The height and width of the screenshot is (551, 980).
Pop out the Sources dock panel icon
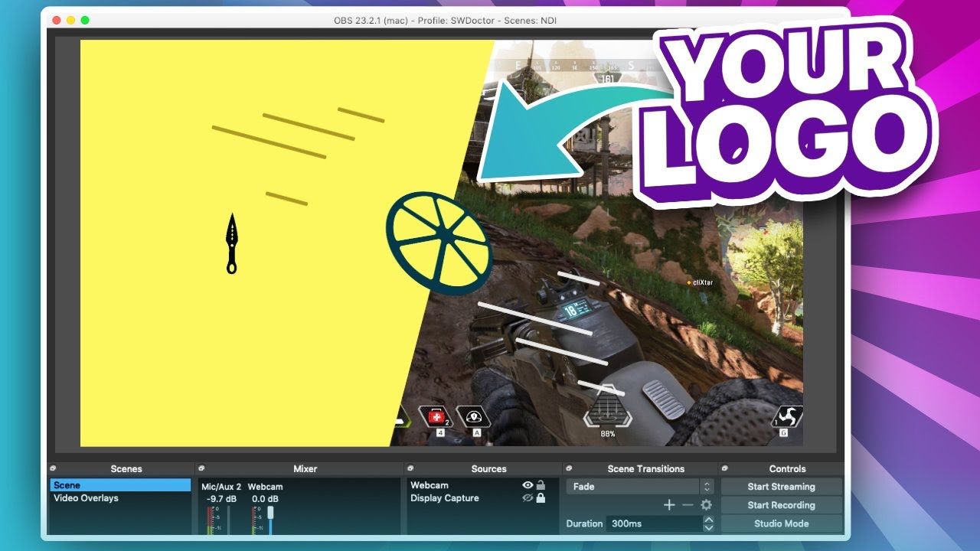coord(410,468)
